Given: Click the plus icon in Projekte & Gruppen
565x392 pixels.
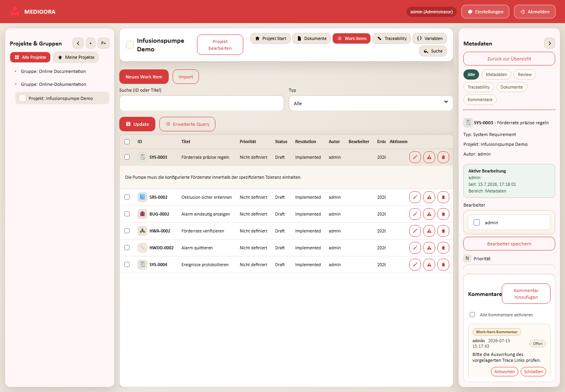Looking at the screenshot, I should pyautogui.click(x=91, y=43).
